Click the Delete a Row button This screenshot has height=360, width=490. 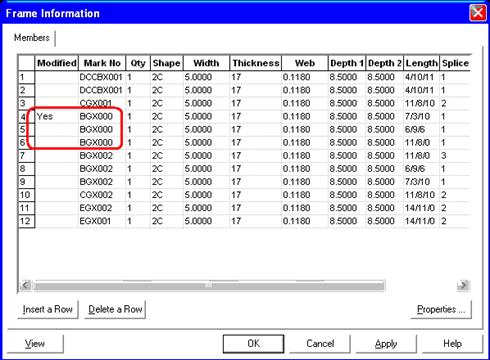pyautogui.click(x=115, y=309)
